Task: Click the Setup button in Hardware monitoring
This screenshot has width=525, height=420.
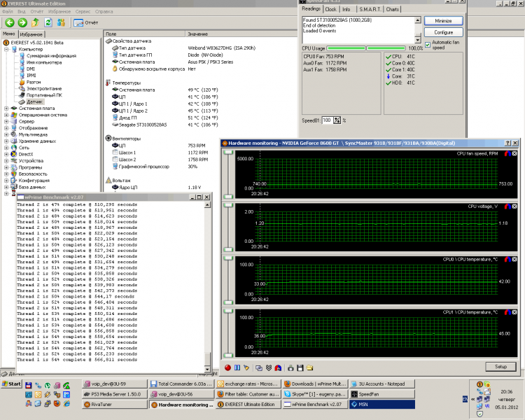Action: (500, 366)
